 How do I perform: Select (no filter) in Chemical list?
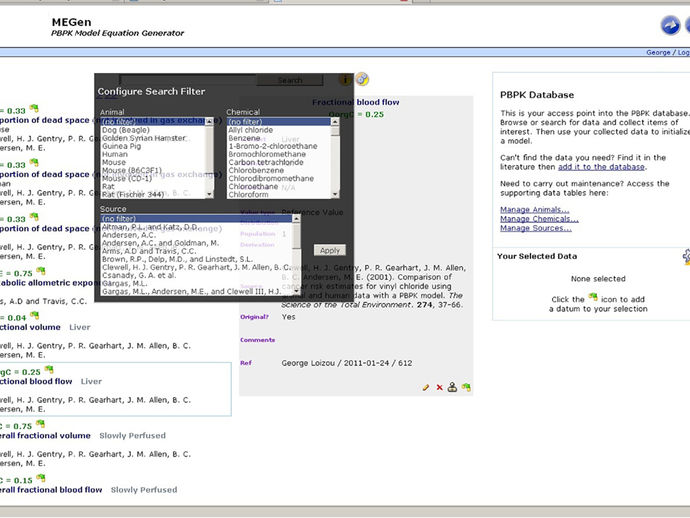tap(279, 121)
